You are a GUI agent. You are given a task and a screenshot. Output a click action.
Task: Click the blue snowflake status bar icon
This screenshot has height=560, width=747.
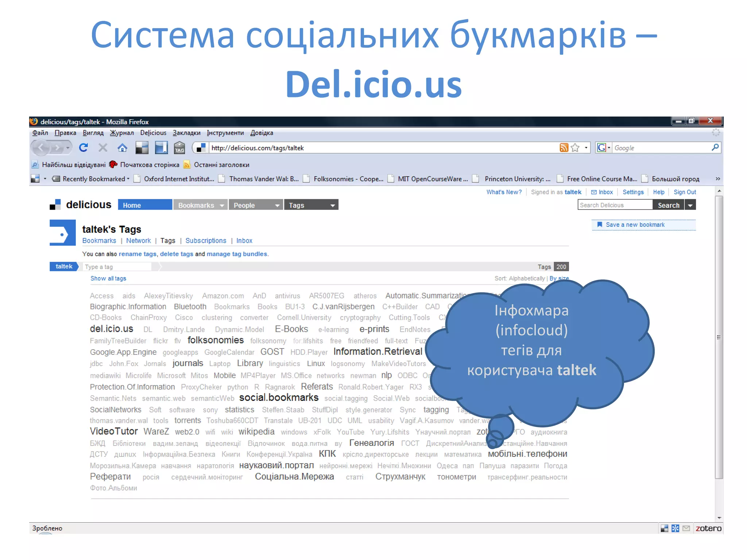(x=675, y=528)
